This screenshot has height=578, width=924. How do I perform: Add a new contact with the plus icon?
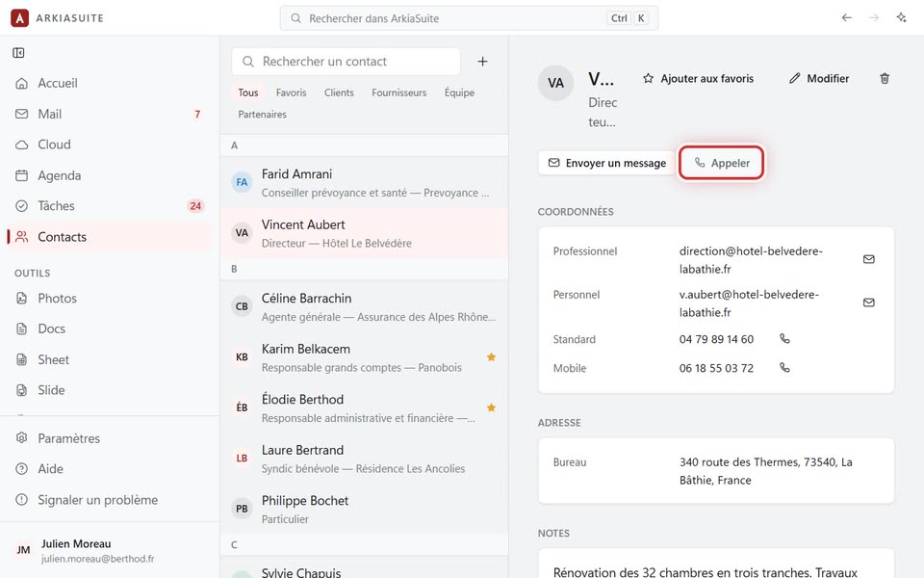coord(482,62)
